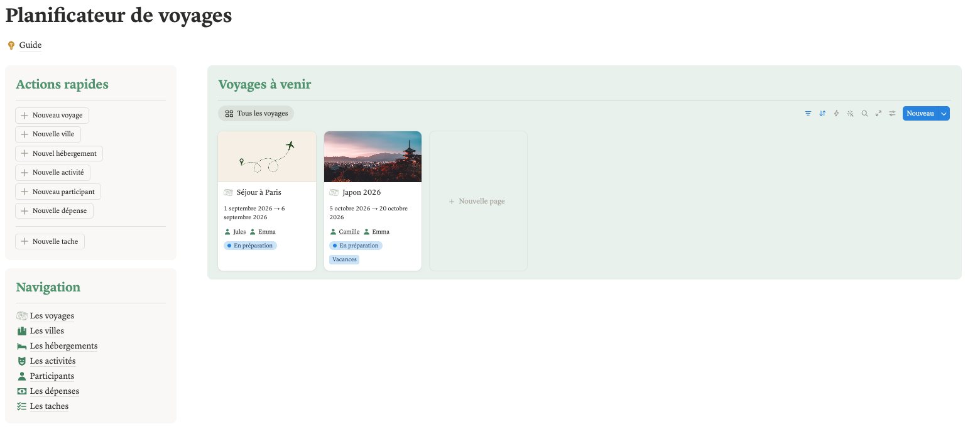
Task: Click the 1 septembre 2026 date range
Action: pos(254,213)
